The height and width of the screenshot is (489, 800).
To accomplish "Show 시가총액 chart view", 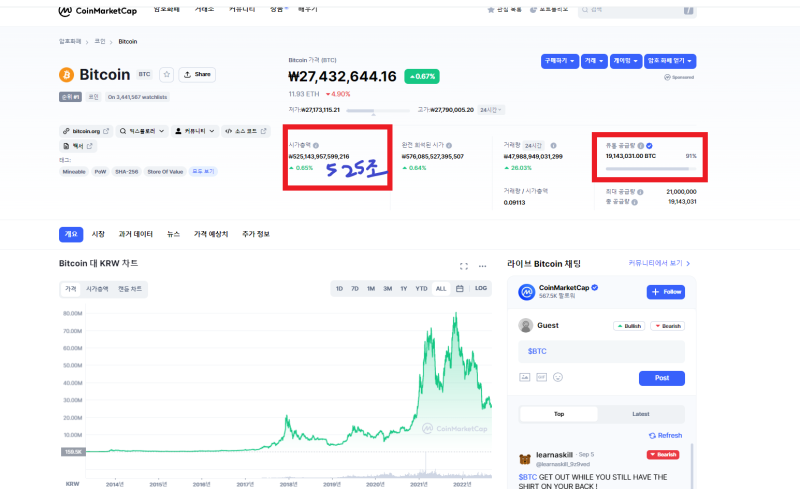I will 97,289.
